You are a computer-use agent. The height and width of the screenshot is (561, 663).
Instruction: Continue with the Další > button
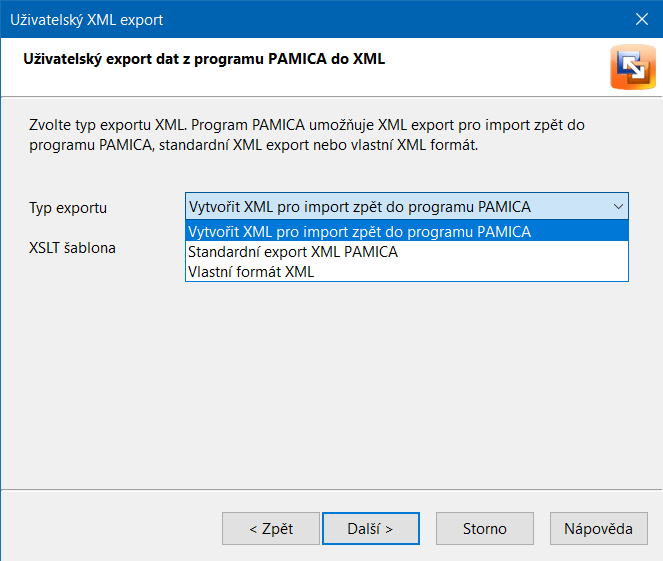pyautogui.click(x=371, y=528)
